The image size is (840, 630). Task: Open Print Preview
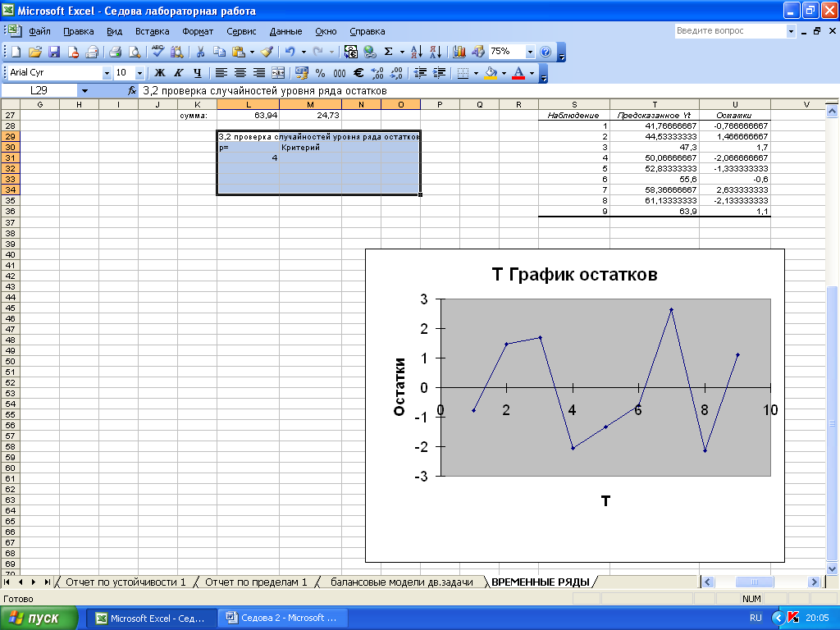click(x=135, y=52)
